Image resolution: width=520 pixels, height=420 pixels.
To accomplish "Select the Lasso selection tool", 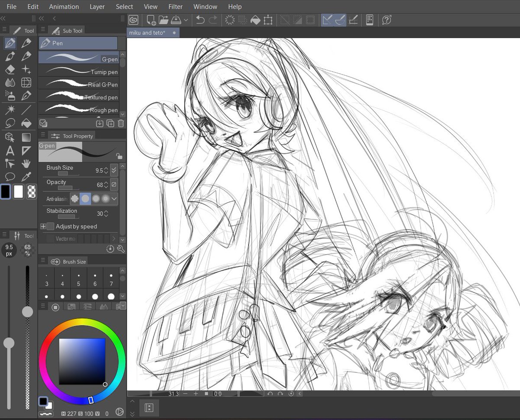I will (x=10, y=123).
